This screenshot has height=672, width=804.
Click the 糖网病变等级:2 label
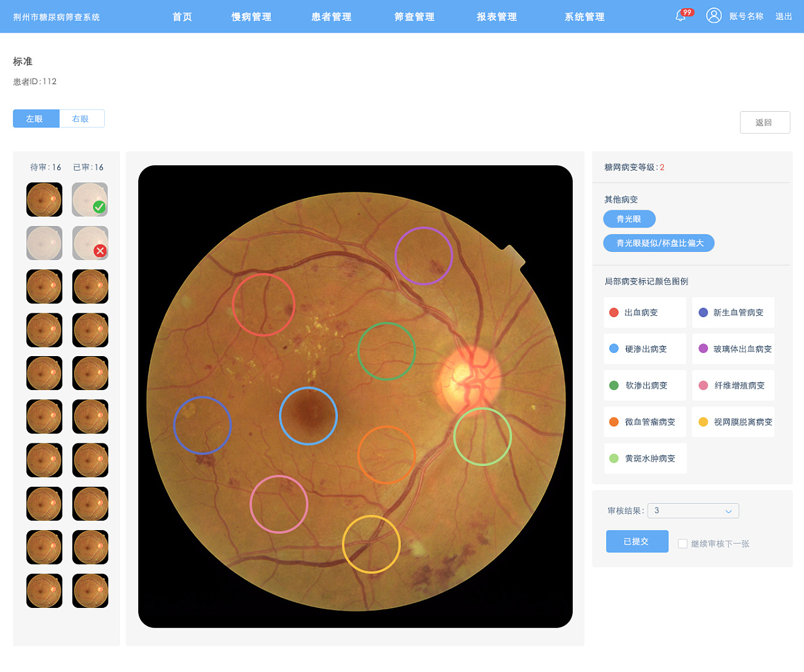pyautogui.click(x=634, y=167)
